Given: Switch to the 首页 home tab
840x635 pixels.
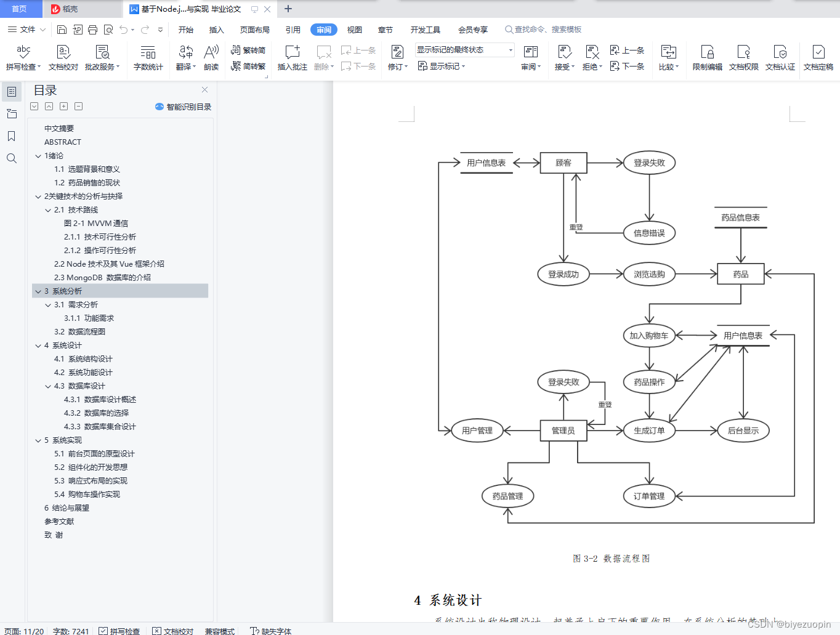Looking at the screenshot, I should click(20, 9).
